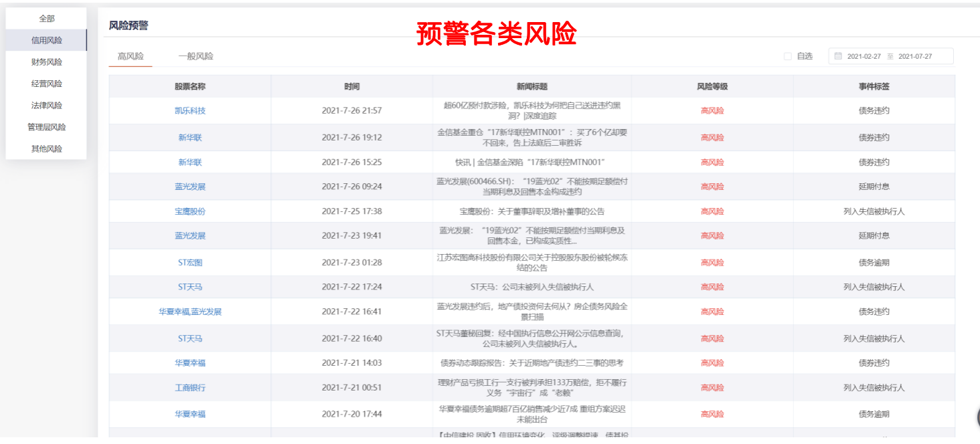Open 新华联 link dated 2021-7-26 19:12

coord(190,138)
